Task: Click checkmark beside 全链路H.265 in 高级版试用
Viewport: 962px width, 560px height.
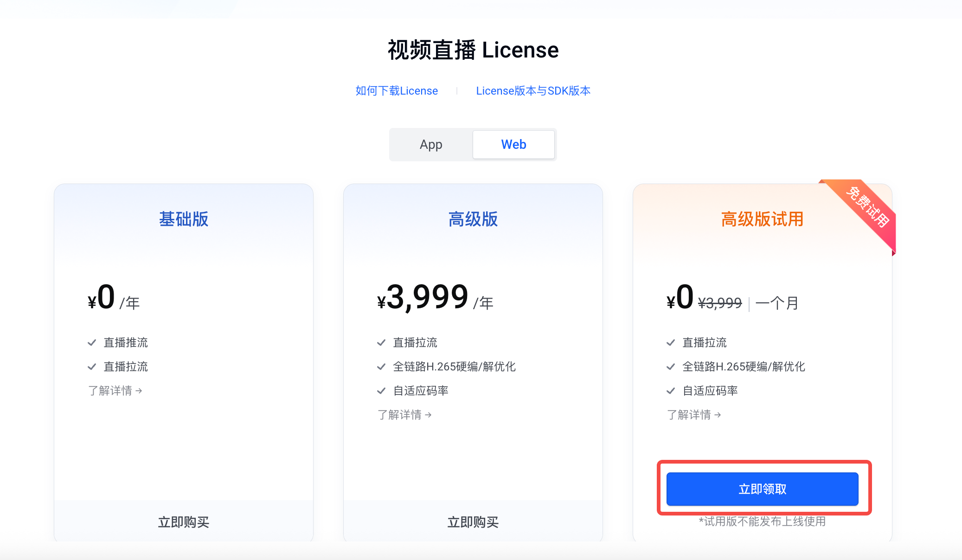Action: click(x=671, y=367)
